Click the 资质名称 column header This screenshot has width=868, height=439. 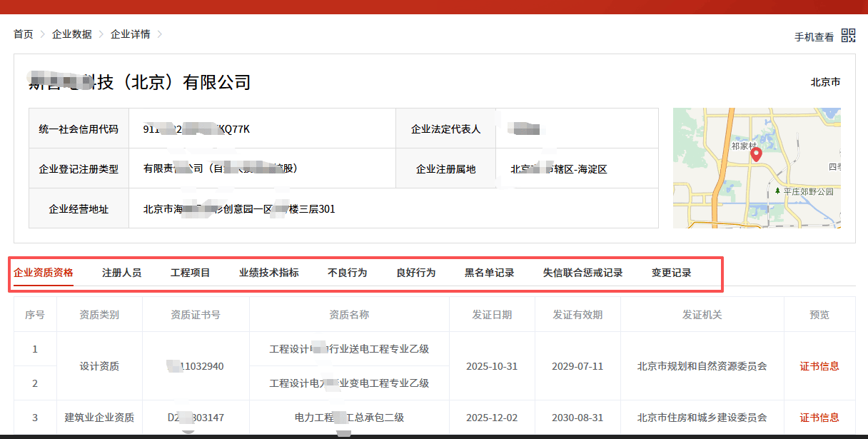[x=349, y=315]
